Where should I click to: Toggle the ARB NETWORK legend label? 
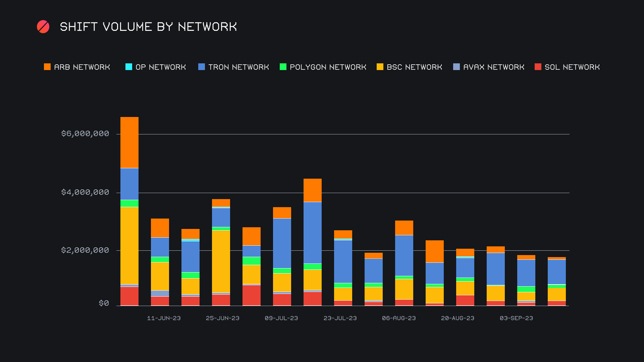[82, 67]
